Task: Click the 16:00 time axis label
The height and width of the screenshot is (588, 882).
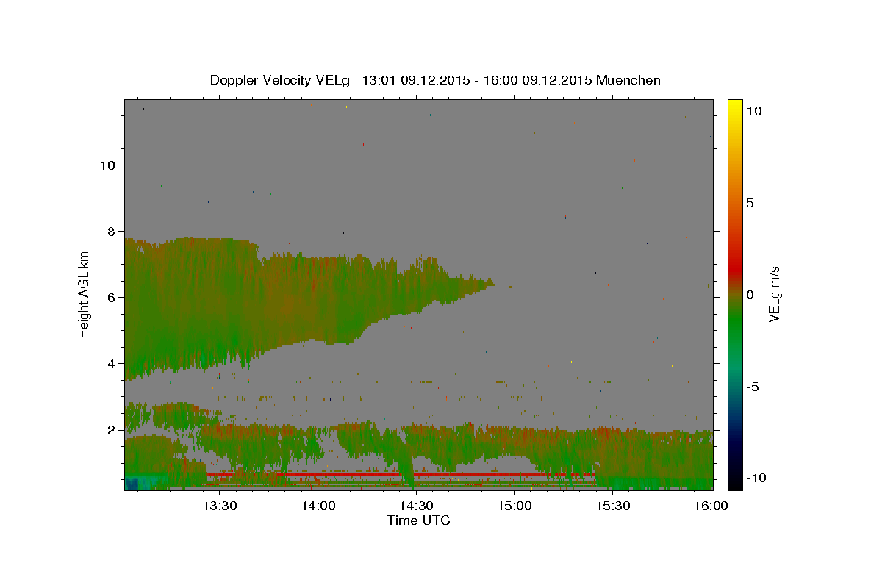Action: coord(711,506)
